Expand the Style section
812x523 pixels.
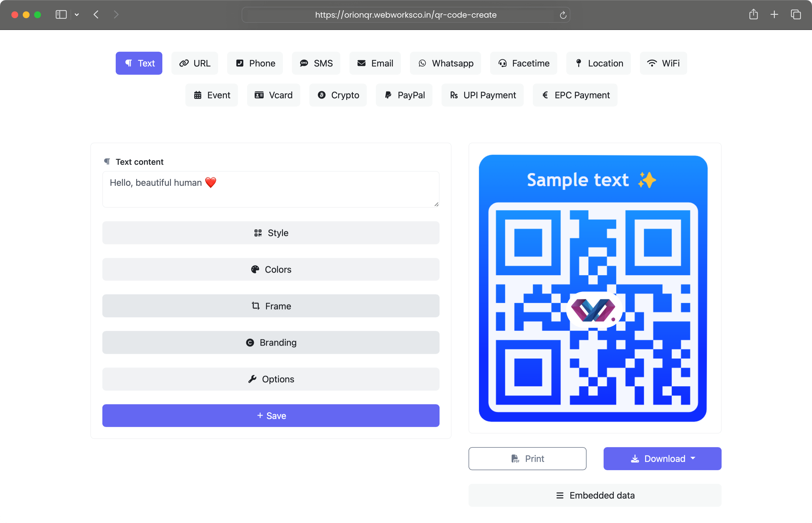pyautogui.click(x=271, y=233)
